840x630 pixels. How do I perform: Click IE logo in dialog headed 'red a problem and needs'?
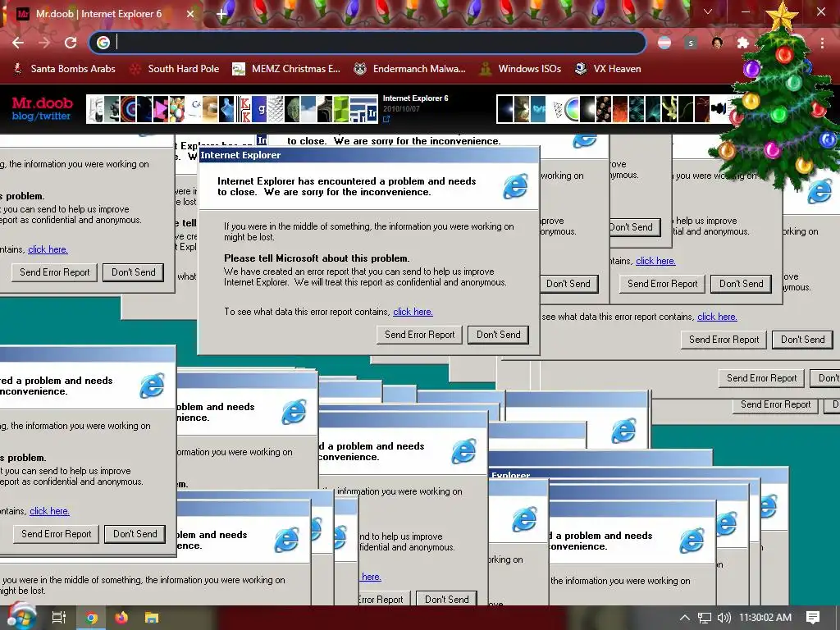152,386
